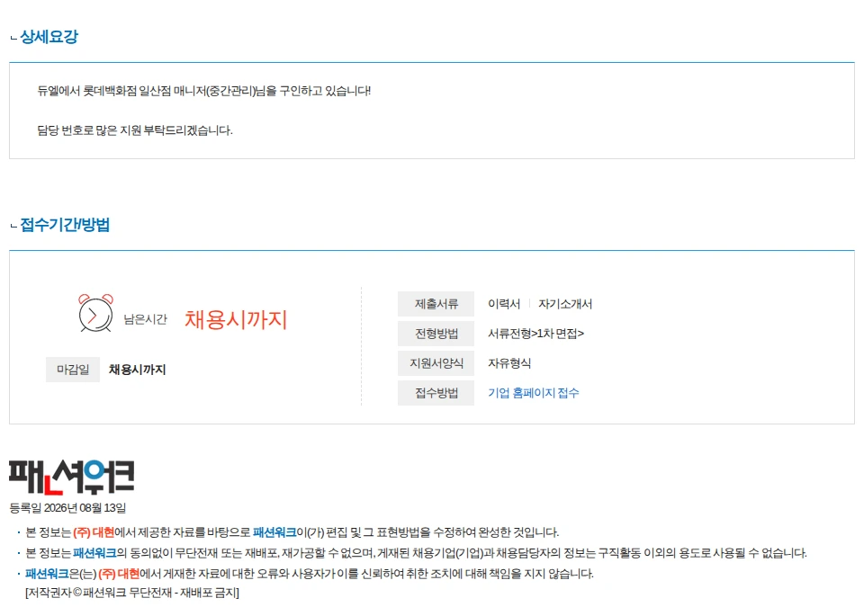Click 패션워크 in the second notice line

coord(94,553)
